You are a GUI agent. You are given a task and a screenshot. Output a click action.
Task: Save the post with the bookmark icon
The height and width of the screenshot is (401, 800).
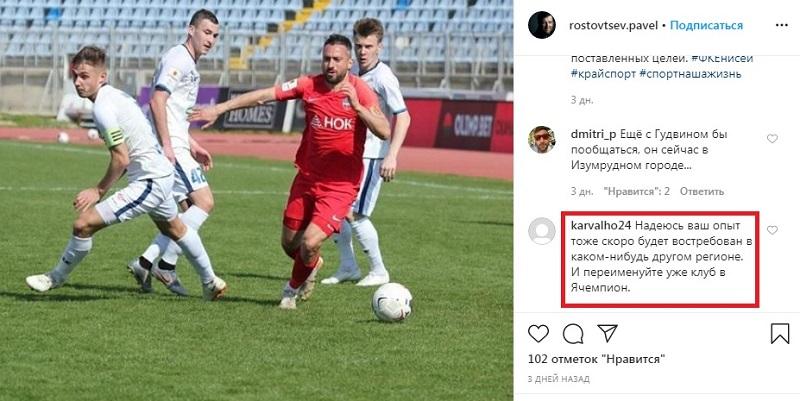(x=780, y=334)
